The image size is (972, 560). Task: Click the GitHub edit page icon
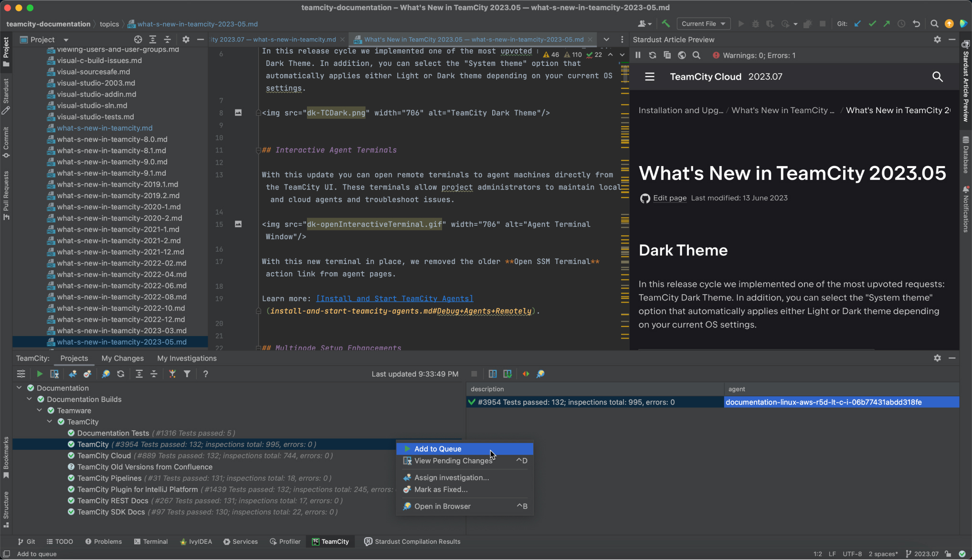[645, 198]
